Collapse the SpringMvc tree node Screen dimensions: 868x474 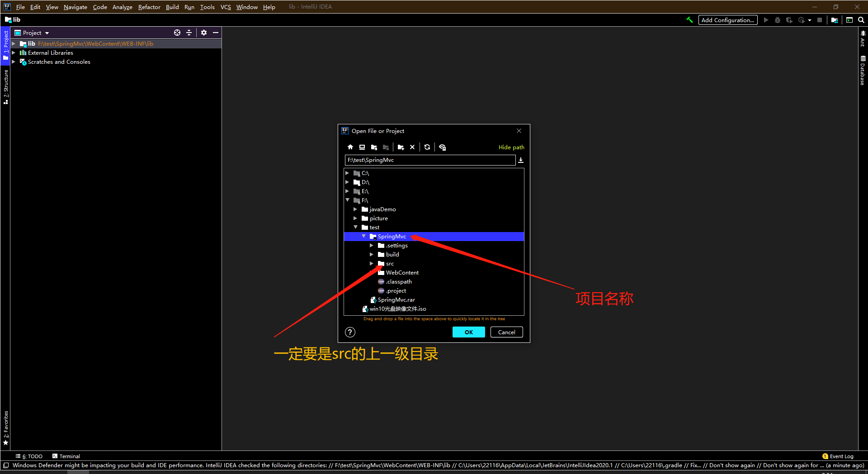(364, 236)
